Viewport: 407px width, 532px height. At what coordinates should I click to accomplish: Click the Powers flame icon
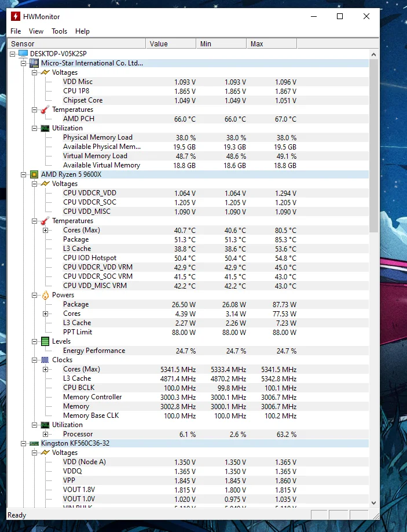tap(45, 295)
